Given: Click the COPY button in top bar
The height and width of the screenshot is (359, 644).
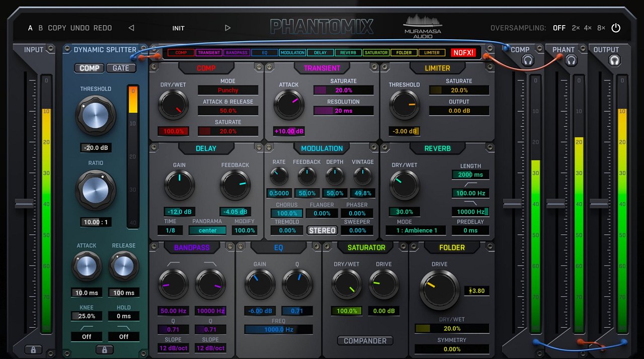Looking at the screenshot, I should pos(57,28).
